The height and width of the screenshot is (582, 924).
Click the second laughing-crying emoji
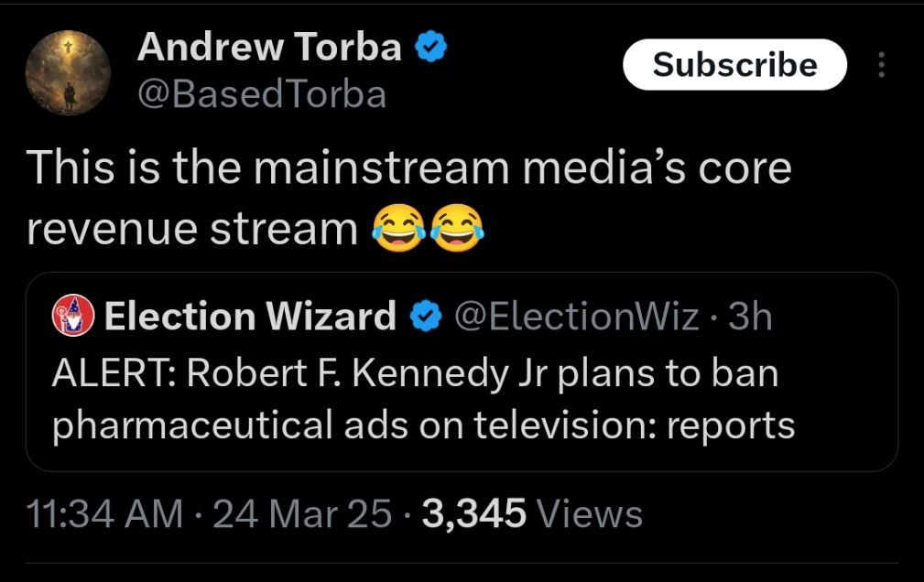click(457, 228)
